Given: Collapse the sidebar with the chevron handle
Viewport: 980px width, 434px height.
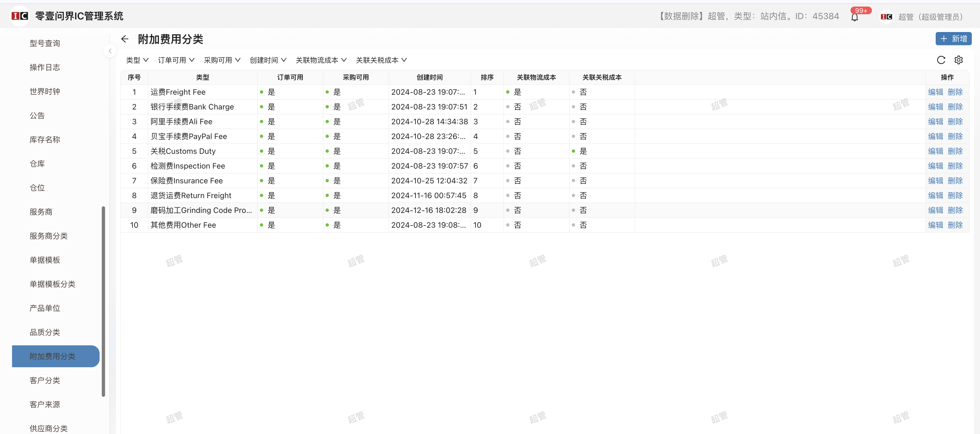Looking at the screenshot, I should (110, 51).
